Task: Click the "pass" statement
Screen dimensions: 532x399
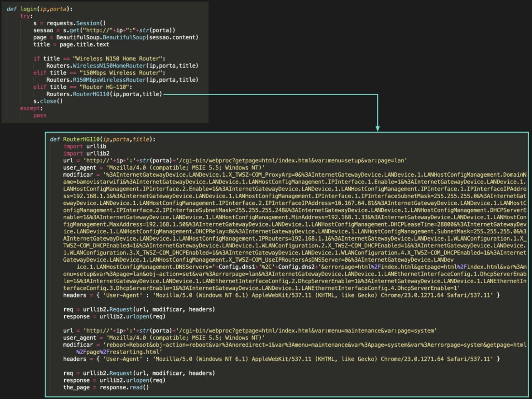Action: click(x=40, y=115)
